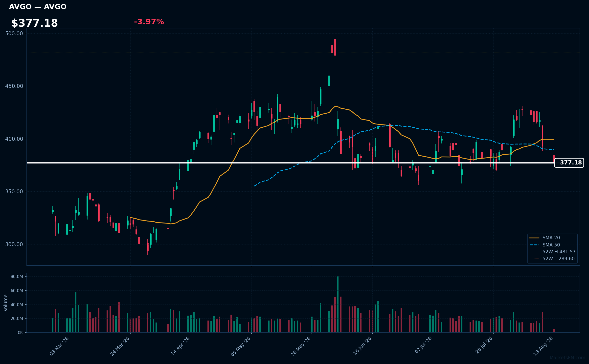Click the 20.0M volume axis label
Screen dimensions: 589x364
17,319
